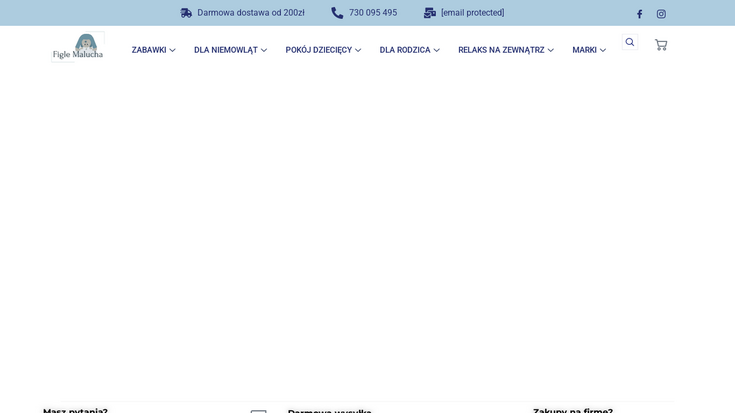The image size is (735, 413).
Task: Select Relaks na zewnątrz menu item
Action: coord(501,50)
